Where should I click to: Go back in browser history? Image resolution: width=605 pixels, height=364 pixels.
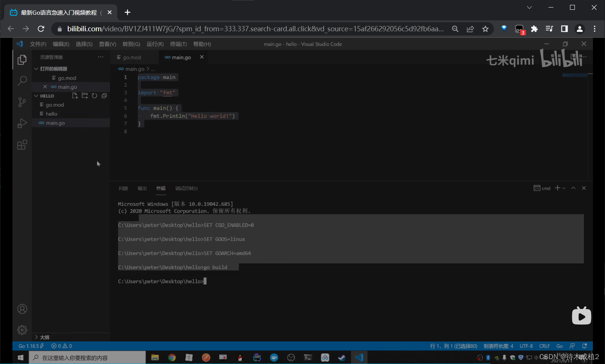pyautogui.click(x=11, y=29)
